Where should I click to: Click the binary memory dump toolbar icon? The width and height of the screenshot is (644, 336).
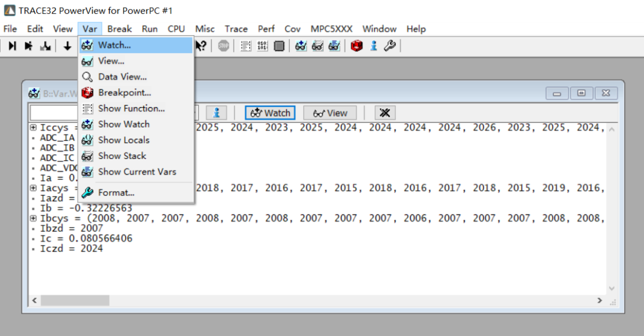click(x=262, y=46)
